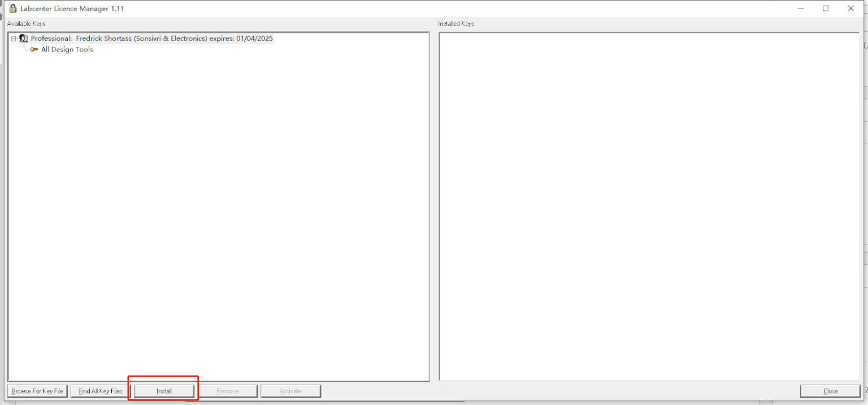Click the Available Keys label
This screenshot has height=405, width=868.
click(x=27, y=24)
